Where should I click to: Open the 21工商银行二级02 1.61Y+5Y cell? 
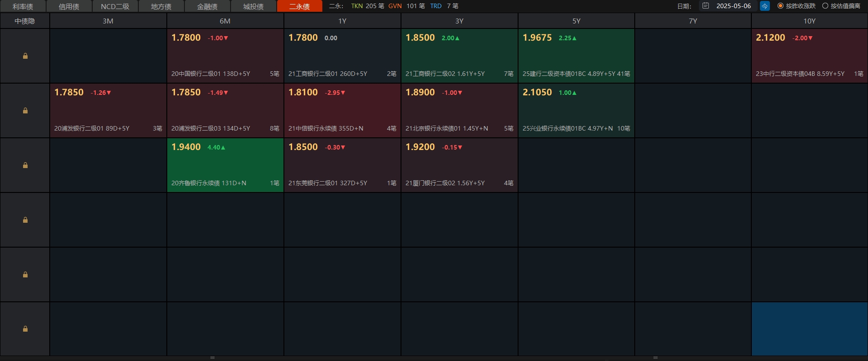pos(459,56)
